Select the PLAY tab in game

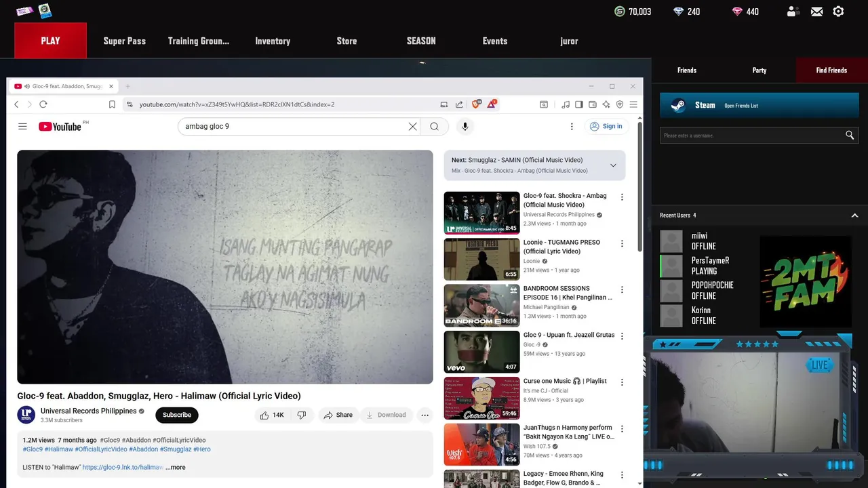click(50, 41)
